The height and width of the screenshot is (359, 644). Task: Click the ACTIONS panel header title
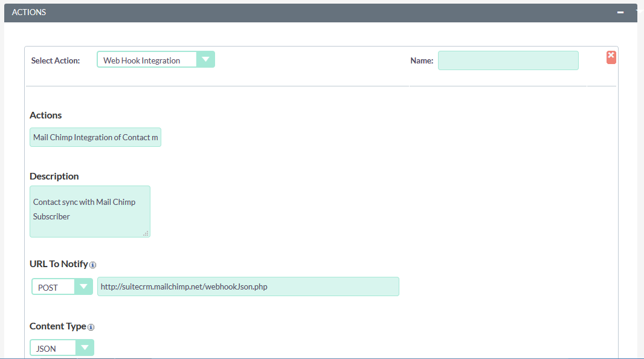(29, 12)
